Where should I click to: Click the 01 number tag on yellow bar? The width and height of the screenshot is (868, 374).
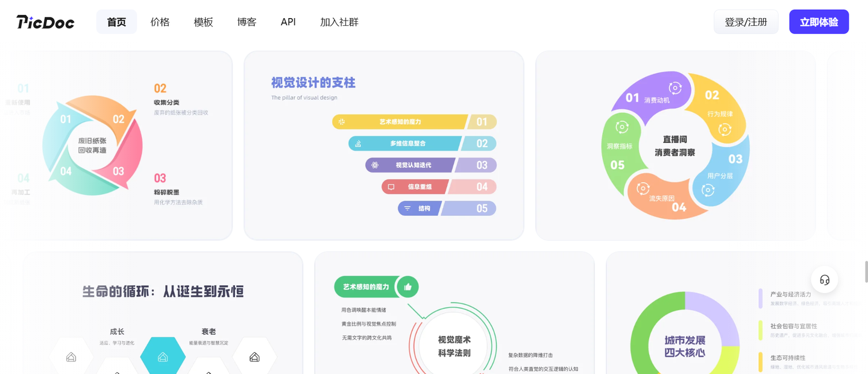[x=482, y=122]
